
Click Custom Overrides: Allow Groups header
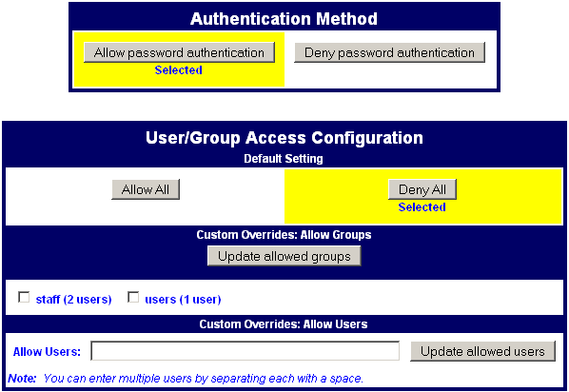coord(284,235)
